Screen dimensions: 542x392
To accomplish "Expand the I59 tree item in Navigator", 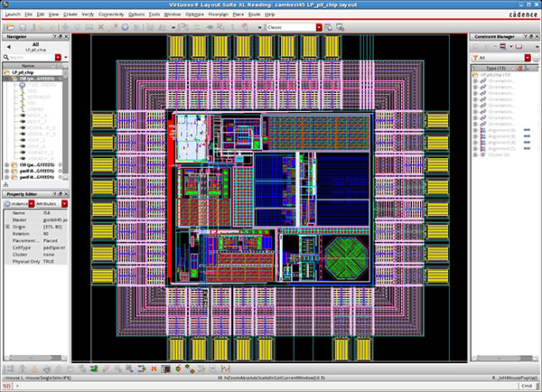I will (6, 165).
